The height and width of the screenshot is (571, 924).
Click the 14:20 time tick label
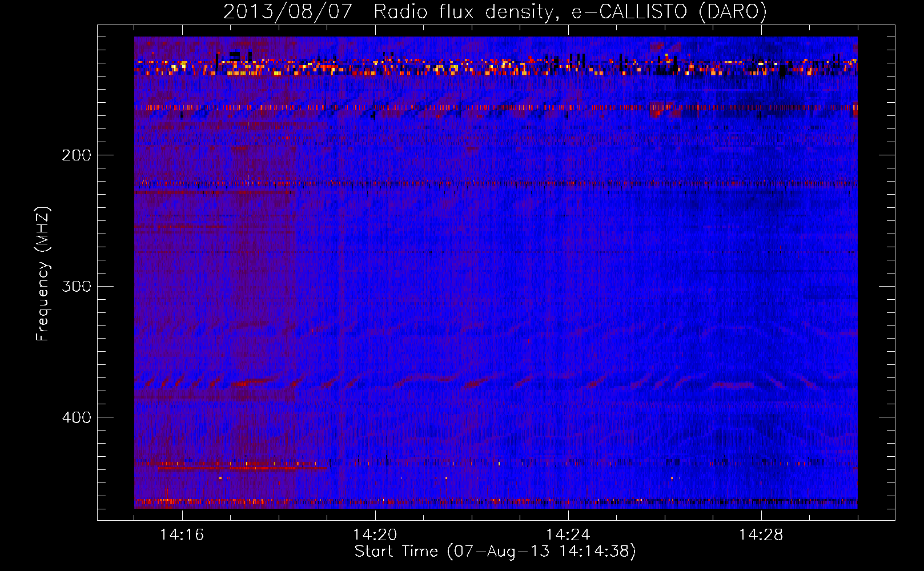pos(375,534)
